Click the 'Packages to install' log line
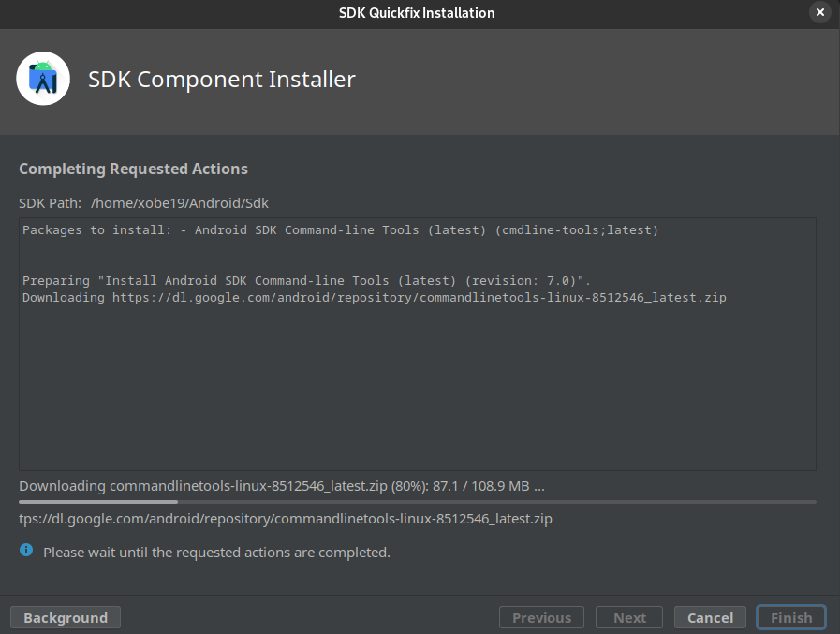Image resolution: width=840 pixels, height=634 pixels. pos(340,230)
